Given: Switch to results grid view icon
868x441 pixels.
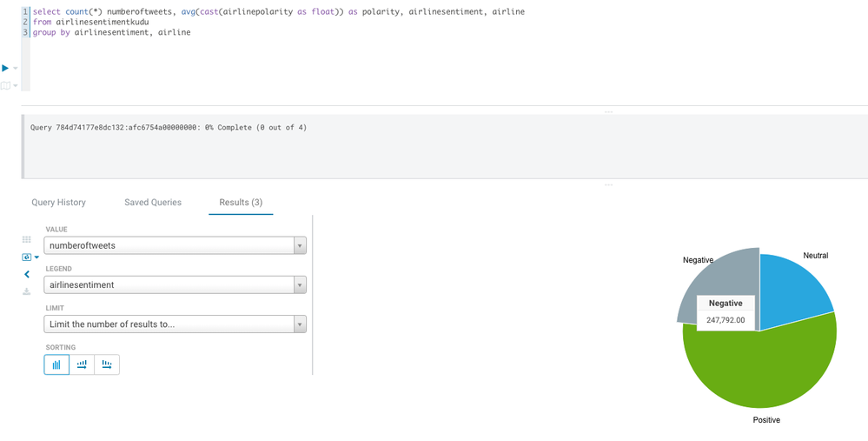Looking at the screenshot, I should (27, 239).
